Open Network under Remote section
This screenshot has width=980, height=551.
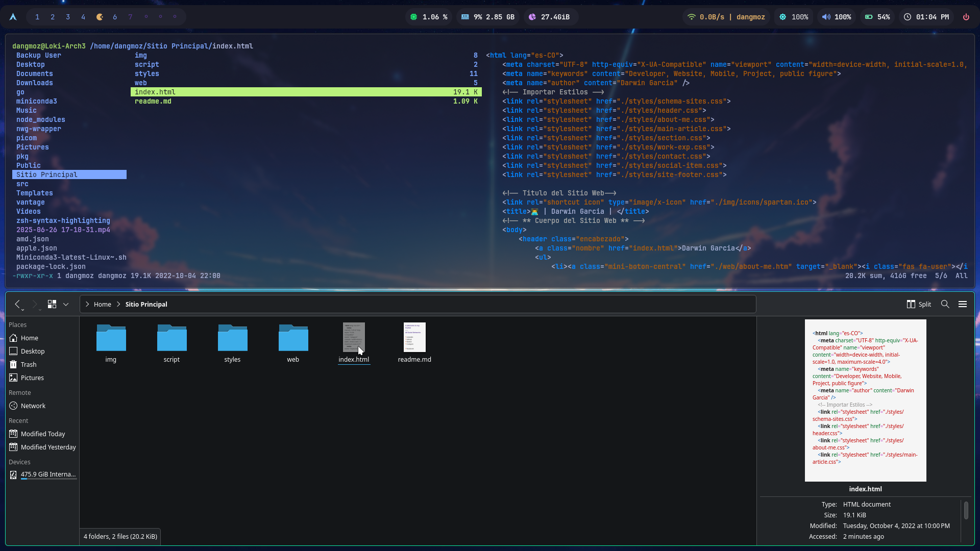click(x=33, y=406)
